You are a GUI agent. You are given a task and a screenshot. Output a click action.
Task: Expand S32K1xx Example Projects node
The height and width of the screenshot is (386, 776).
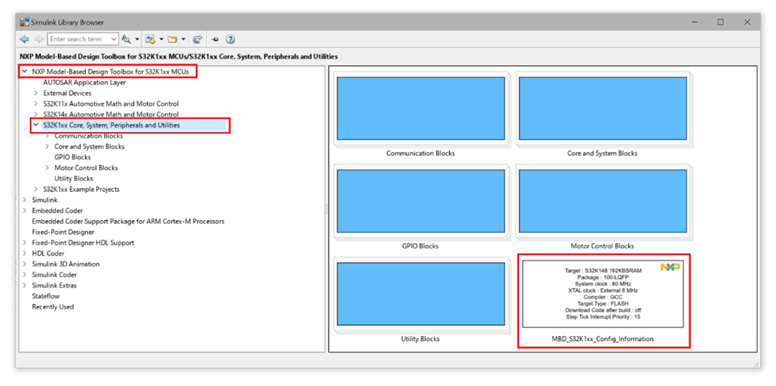pyautogui.click(x=36, y=189)
